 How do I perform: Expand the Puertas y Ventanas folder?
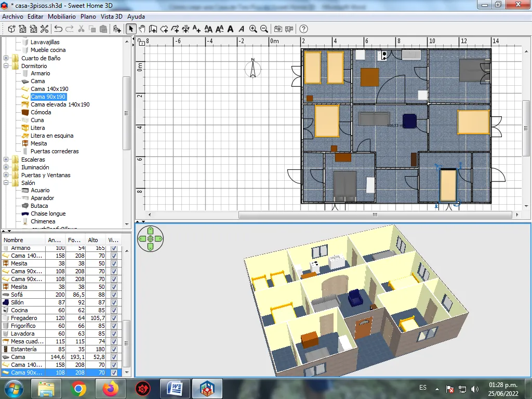[x=6, y=175]
